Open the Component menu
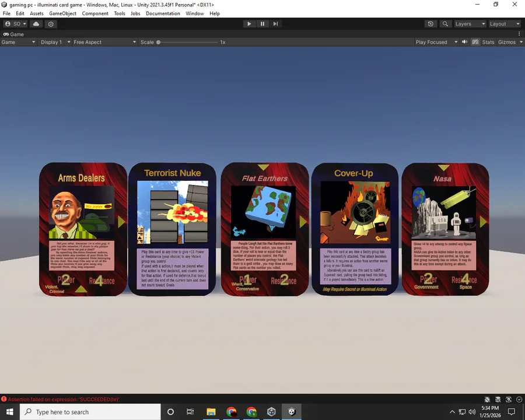Image resolution: width=525 pixels, height=420 pixels. (x=95, y=13)
